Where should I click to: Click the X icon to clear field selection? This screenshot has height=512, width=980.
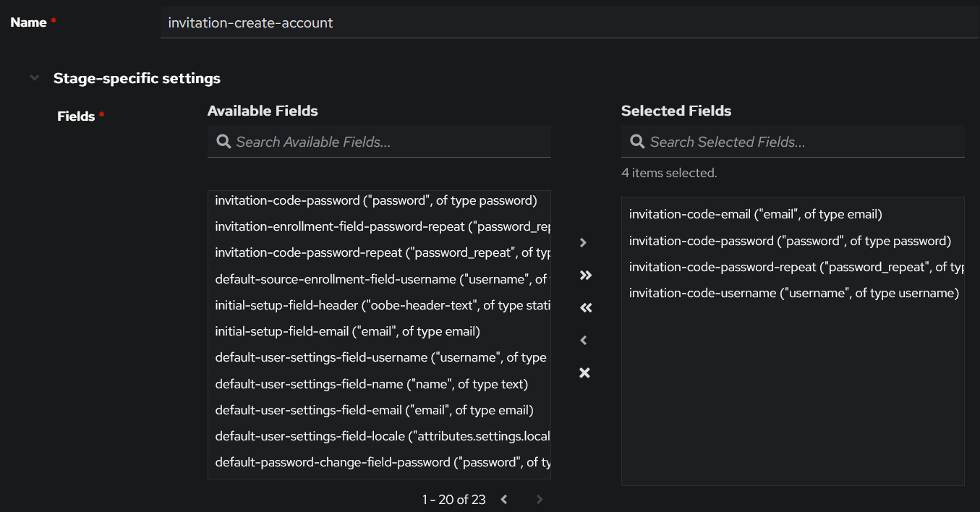(584, 372)
